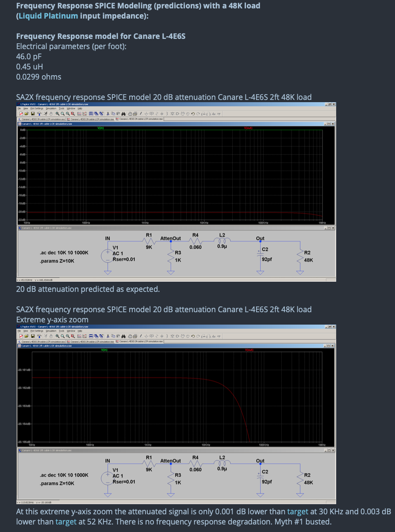Click inductor L2 0.9µ in 20 dB schematic
The height and width of the screenshot is (532, 395).
point(222,241)
